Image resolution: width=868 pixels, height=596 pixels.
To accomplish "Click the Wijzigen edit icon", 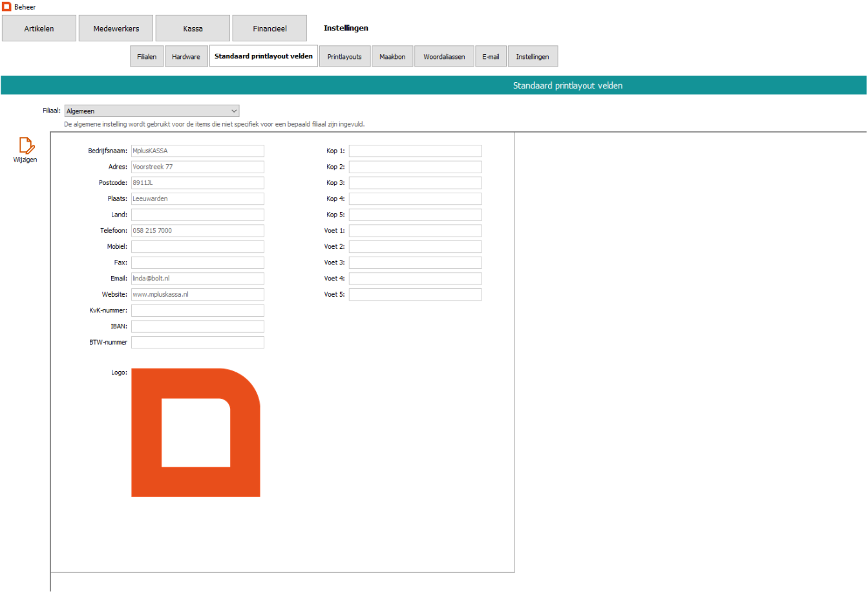I will [26, 145].
